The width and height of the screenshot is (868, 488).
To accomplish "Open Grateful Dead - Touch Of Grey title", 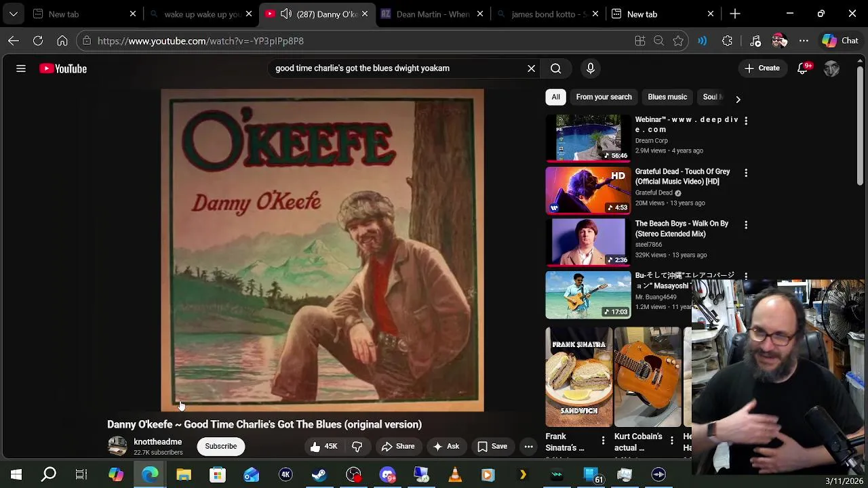I will pyautogui.click(x=682, y=176).
